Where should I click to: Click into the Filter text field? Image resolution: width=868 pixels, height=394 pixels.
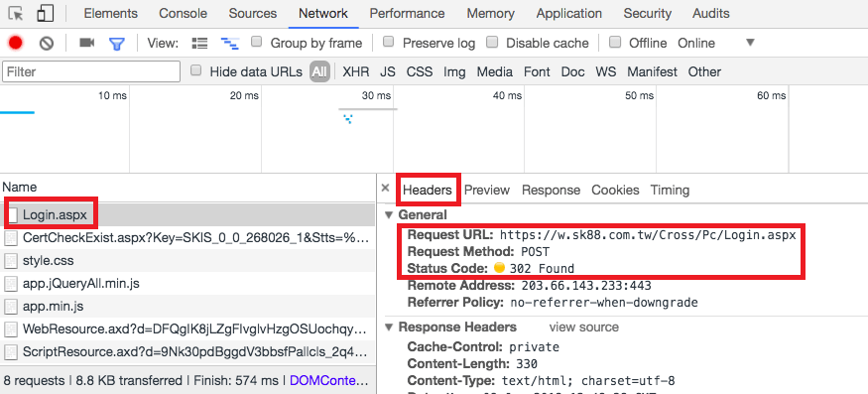91,71
